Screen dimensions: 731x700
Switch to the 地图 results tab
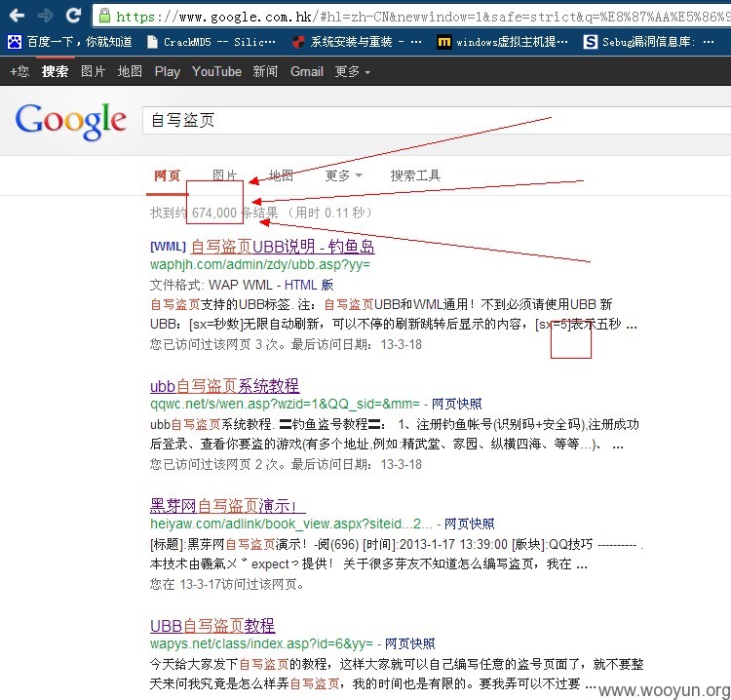point(281,175)
